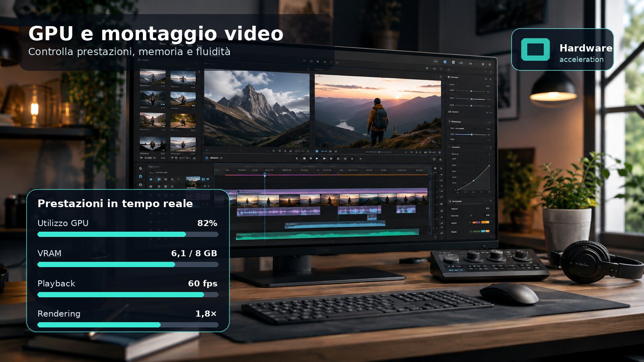Click the Utilizzo GPU progress bar
The height and width of the screenshot is (362, 644).
128,234
